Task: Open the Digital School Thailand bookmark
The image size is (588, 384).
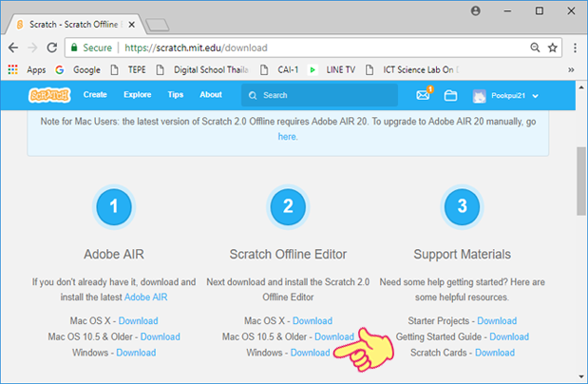Action: tap(202, 69)
